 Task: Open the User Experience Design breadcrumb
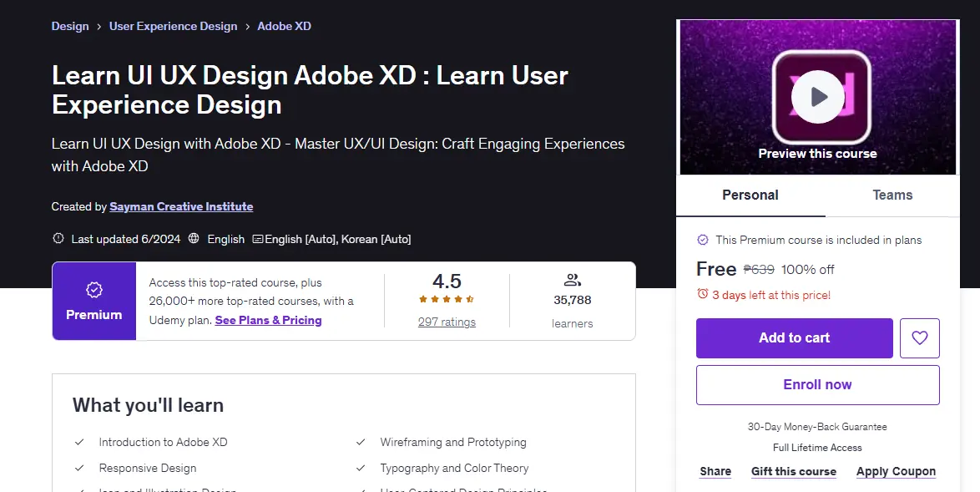click(x=173, y=26)
